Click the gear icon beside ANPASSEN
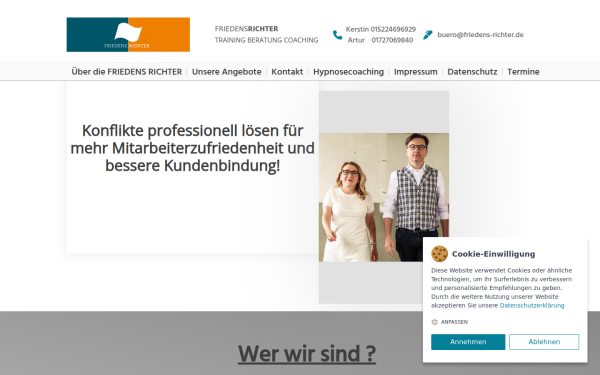Viewport: 600px width, 375px height. pyautogui.click(x=434, y=322)
